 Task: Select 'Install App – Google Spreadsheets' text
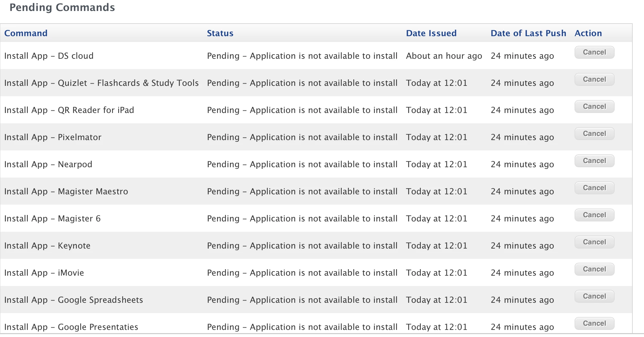74,300
